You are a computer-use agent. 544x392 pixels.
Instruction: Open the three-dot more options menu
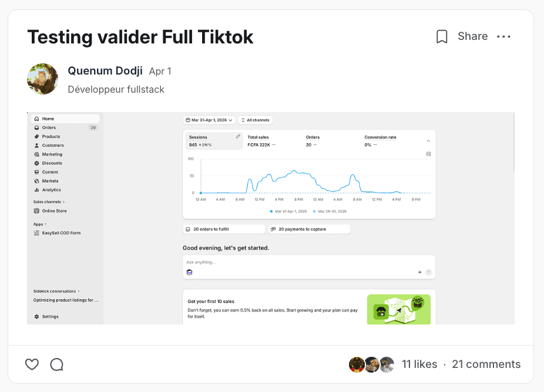[x=503, y=36]
